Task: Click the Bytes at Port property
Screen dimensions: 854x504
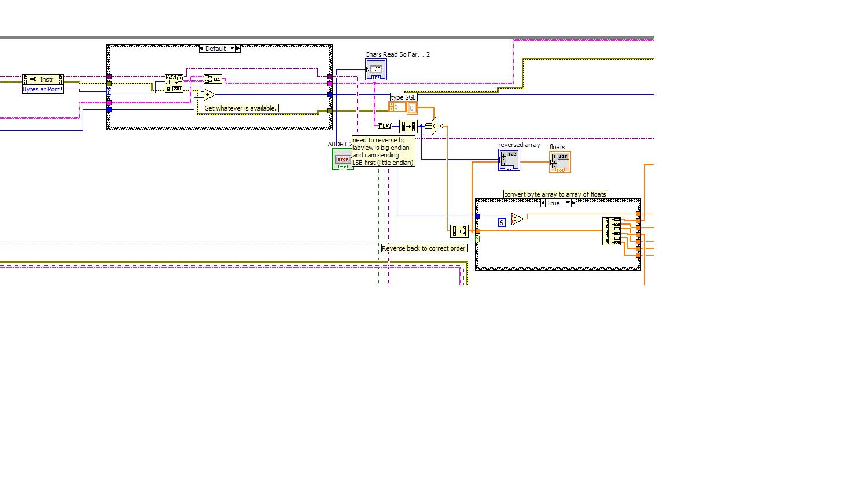Action: [x=43, y=89]
